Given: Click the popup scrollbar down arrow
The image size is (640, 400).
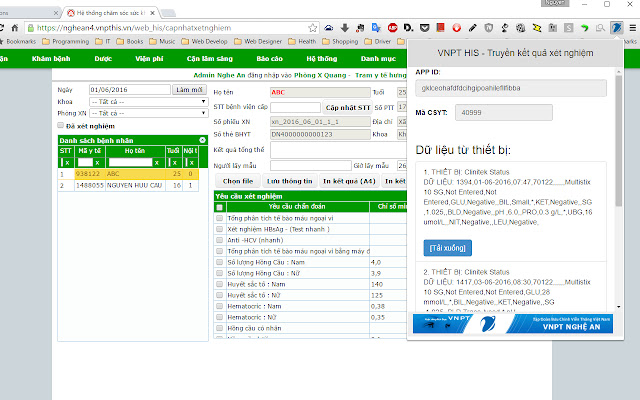Looking at the screenshot, I should pos(619,307).
